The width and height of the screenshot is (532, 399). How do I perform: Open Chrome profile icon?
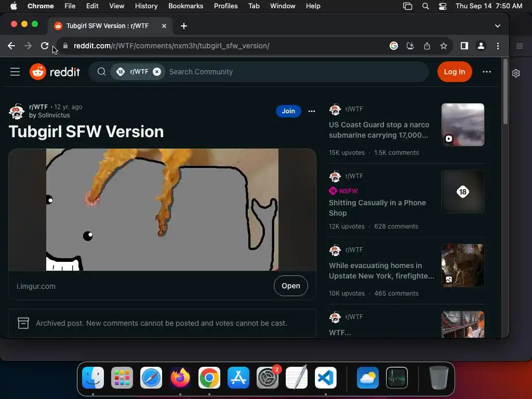(x=481, y=46)
